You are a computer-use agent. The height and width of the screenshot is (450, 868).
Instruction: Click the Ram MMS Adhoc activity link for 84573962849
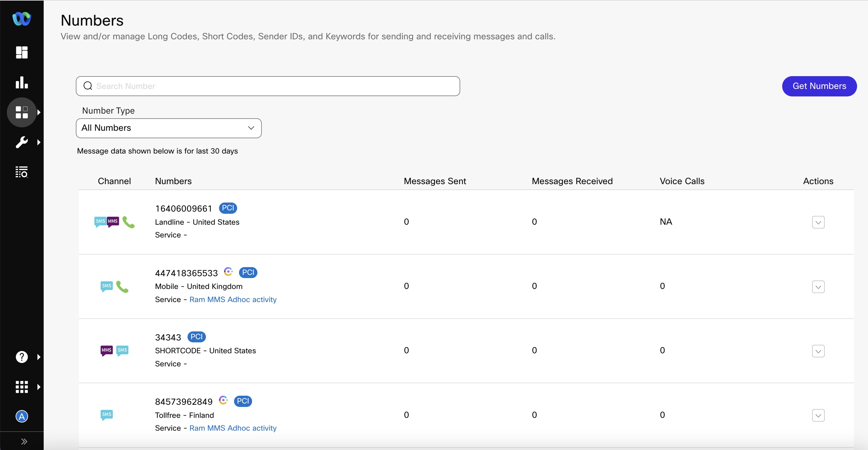pos(233,428)
